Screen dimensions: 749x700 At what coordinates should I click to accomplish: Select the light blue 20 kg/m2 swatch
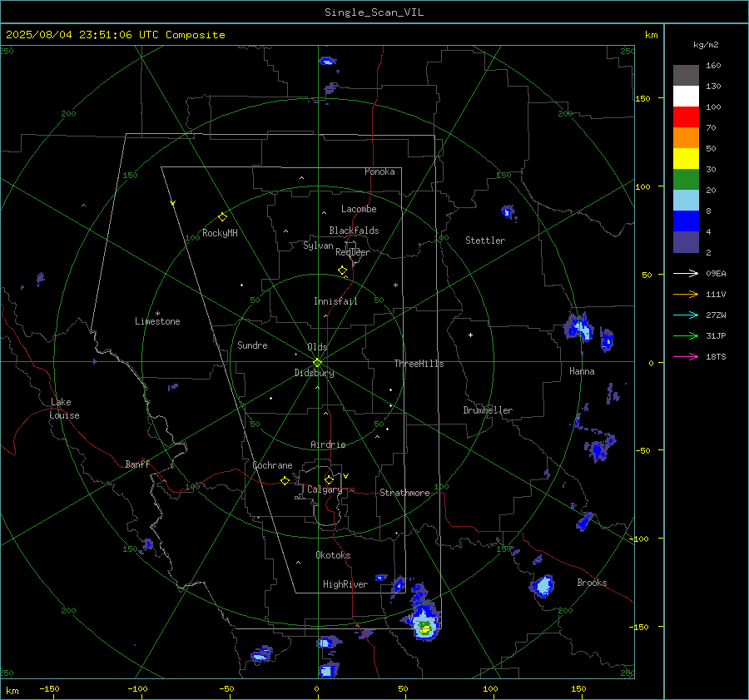686,201
